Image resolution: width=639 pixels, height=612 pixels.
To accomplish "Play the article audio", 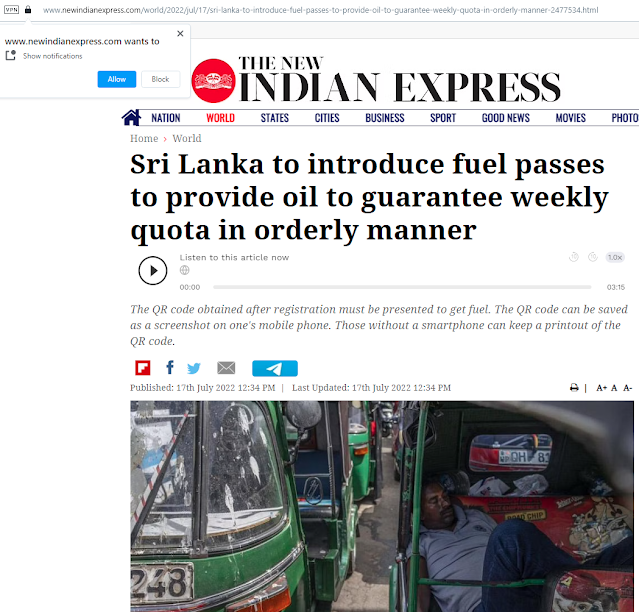I will tap(152, 270).
